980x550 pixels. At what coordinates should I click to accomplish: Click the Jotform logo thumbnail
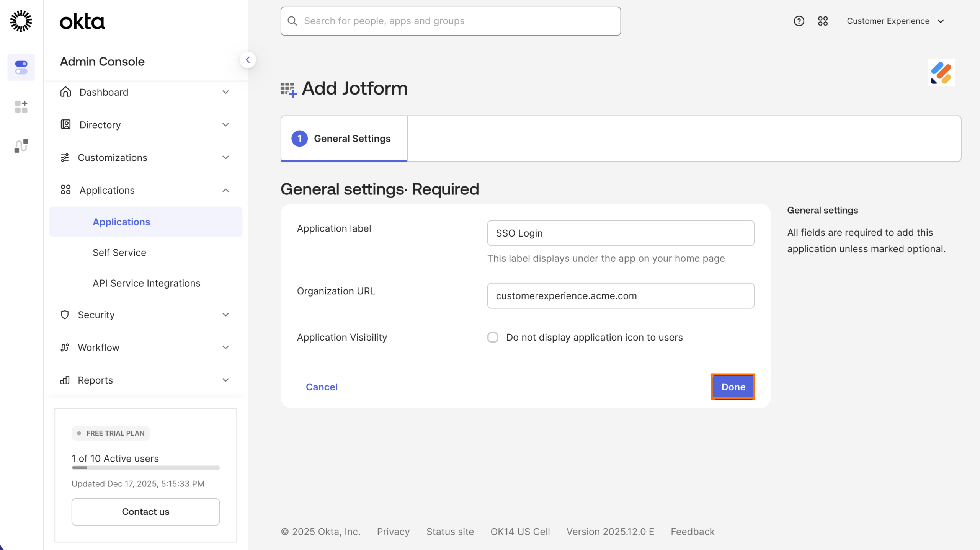[941, 73]
